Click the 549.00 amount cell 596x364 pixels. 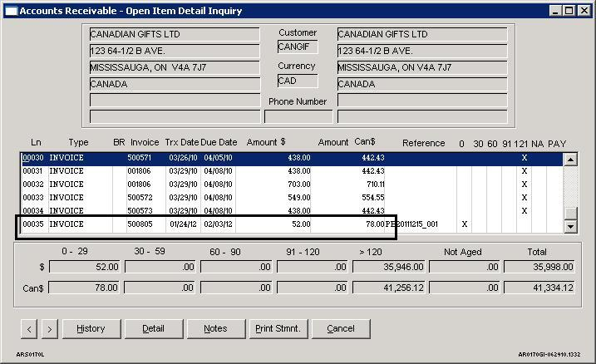(x=298, y=198)
